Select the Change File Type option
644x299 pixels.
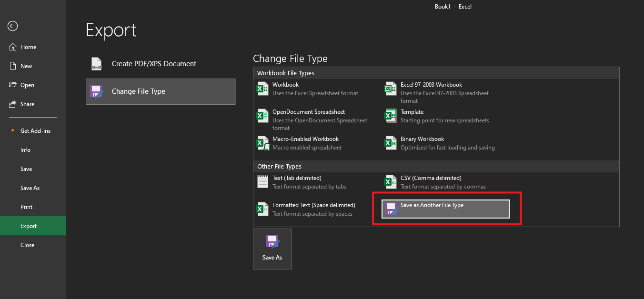pyautogui.click(x=161, y=91)
